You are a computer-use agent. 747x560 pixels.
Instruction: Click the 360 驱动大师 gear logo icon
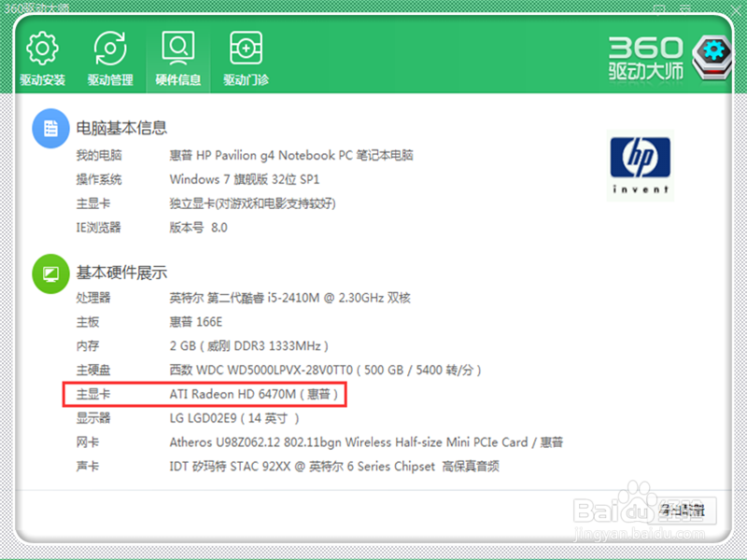pyautogui.click(x=712, y=58)
